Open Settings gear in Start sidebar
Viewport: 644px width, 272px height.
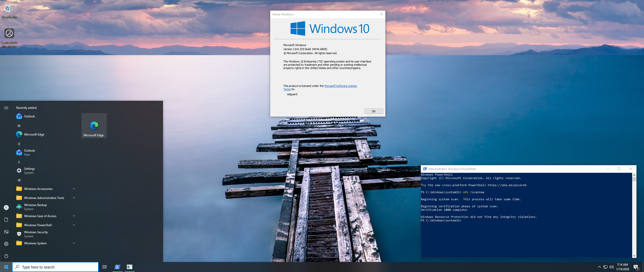click(x=6, y=244)
